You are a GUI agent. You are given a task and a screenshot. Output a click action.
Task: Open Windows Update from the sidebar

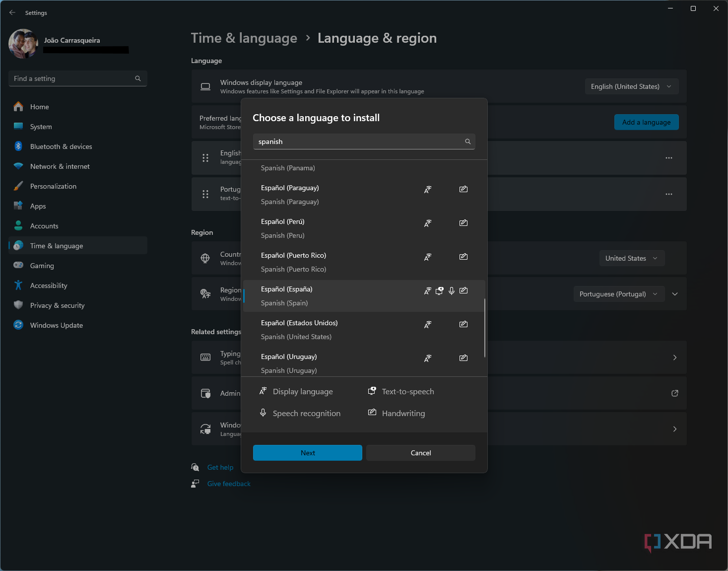coord(56,325)
